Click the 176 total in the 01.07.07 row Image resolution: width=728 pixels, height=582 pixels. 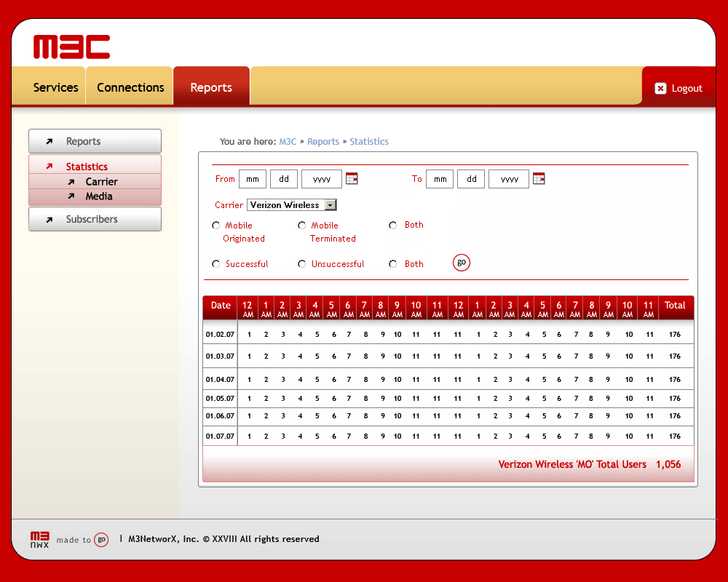tap(675, 436)
